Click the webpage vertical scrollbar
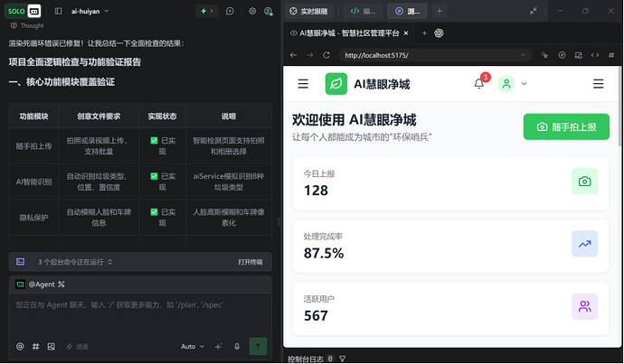The width and height of the screenshot is (624, 364). [x=619, y=107]
